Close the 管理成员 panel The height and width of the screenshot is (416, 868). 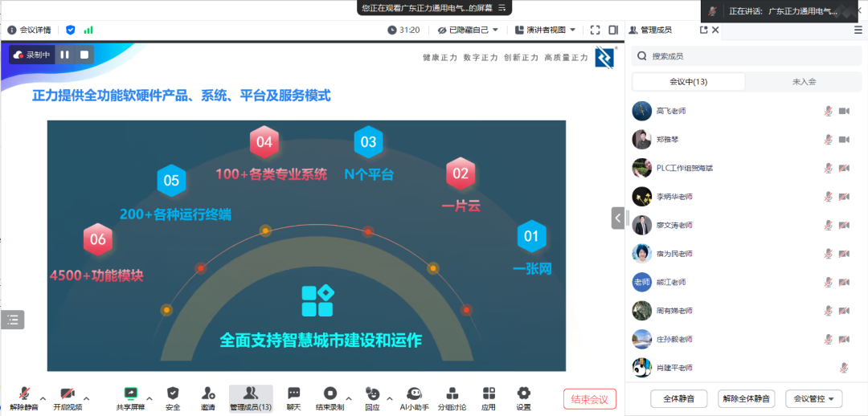point(715,30)
